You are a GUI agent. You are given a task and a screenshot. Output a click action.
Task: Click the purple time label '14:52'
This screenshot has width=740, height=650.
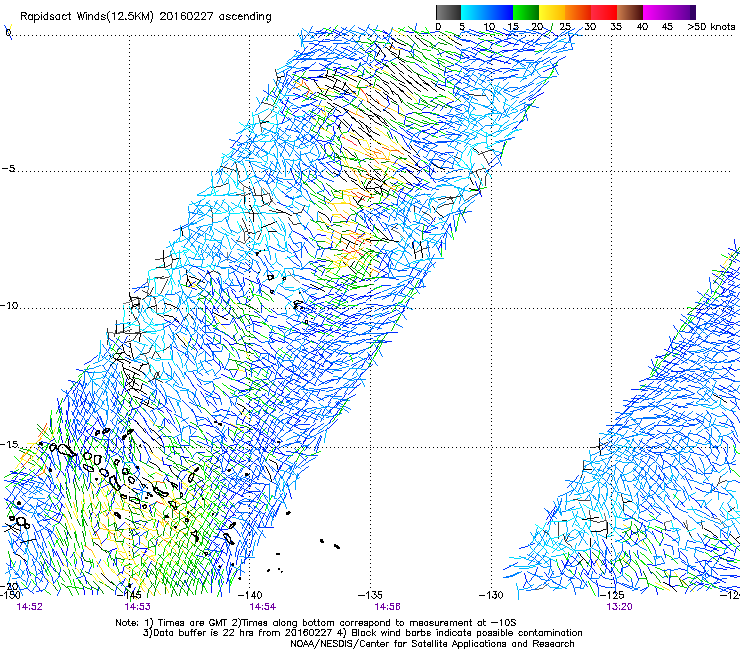tap(29, 607)
